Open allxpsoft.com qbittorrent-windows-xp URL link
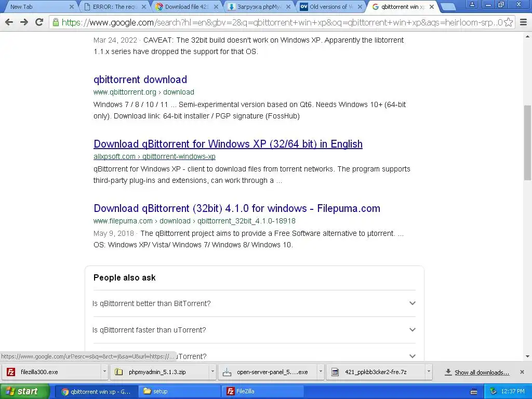The height and width of the screenshot is (399, 532). tap(154, 157)
